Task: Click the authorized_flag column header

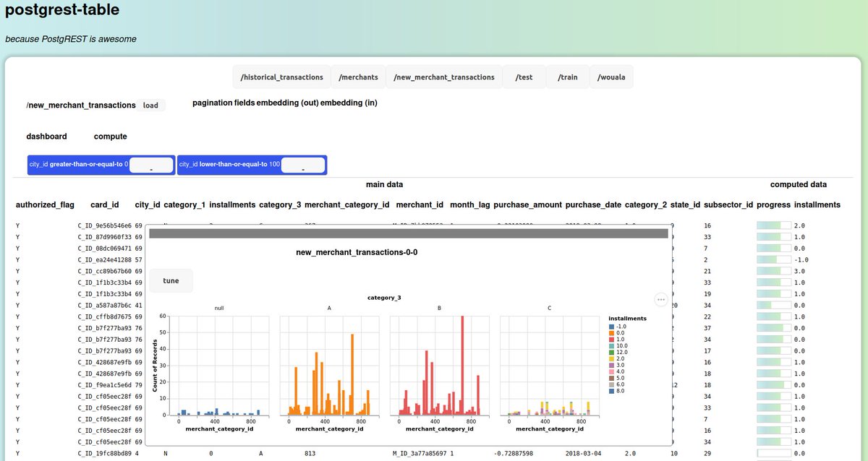Action: [x=45, y=204]
